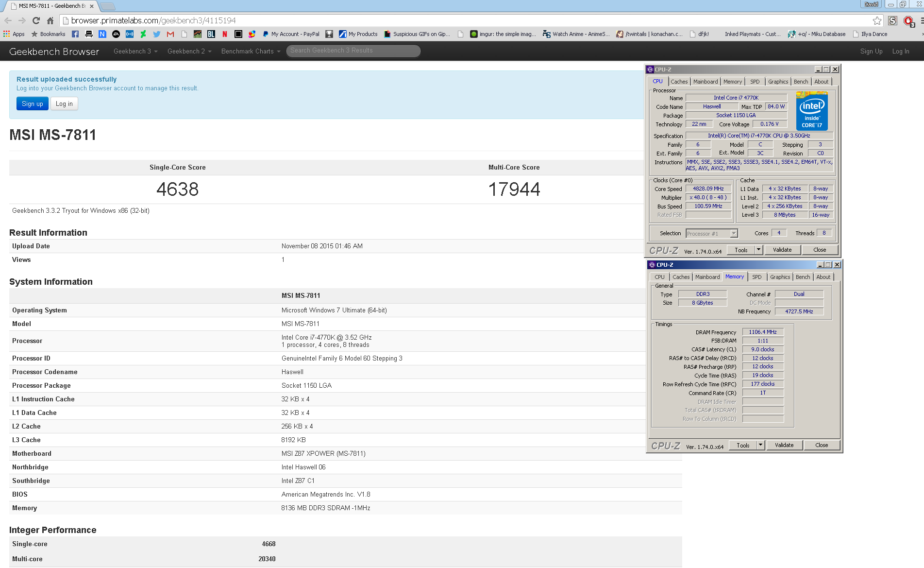Open the Adblock extension icon with badge

click(908, 21)
